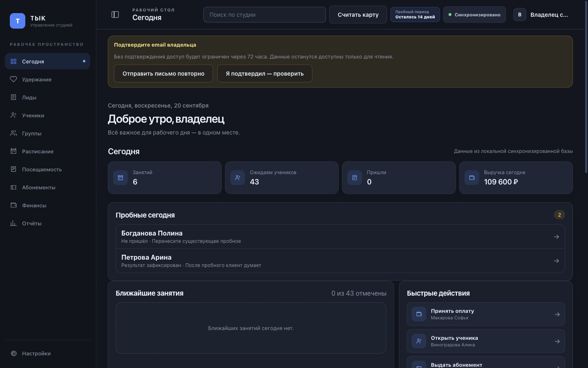This screenshot has width=588, height=368.
Task: Click the Лиды list icon
Action: [13, 97]
